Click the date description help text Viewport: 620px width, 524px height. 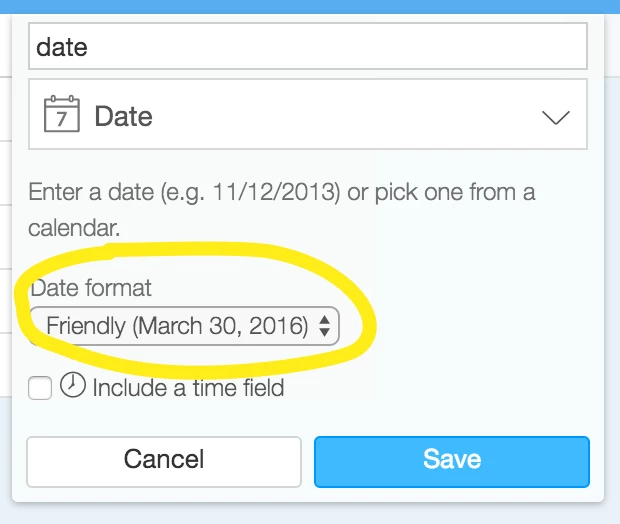click(282, 210)
